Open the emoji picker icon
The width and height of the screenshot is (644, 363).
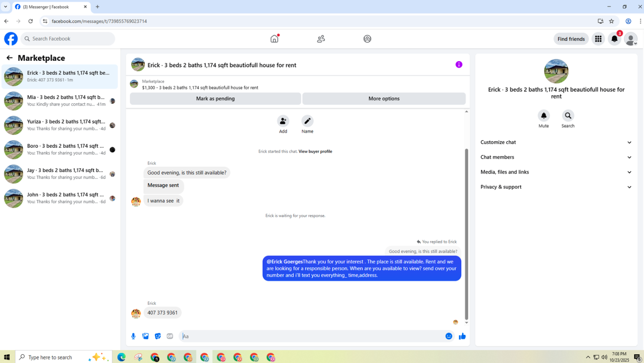pyautogui.click(x=449, y=336)
